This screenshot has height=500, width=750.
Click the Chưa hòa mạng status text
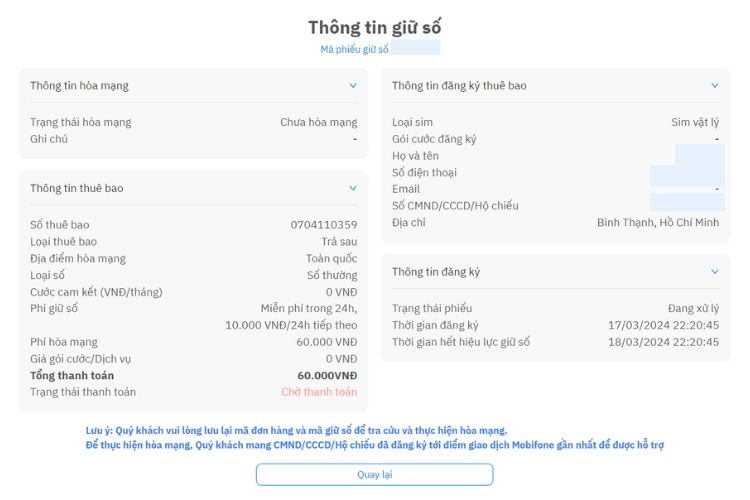(319, 122)
